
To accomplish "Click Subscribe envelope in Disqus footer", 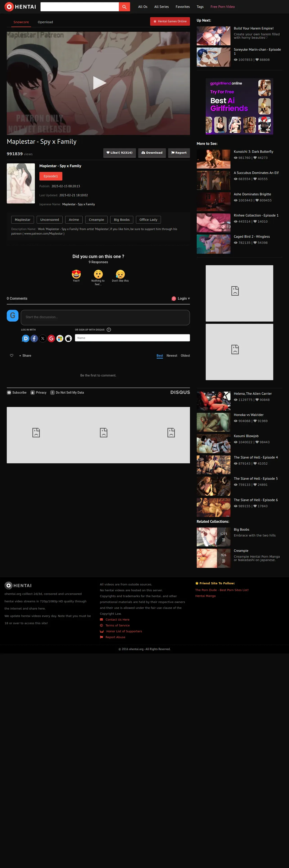I will [17, 393].
